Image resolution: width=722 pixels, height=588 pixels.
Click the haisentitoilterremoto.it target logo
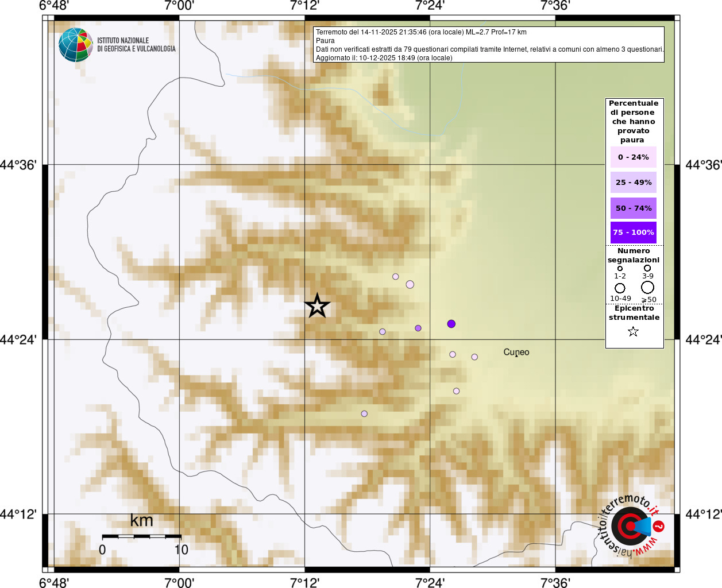coord(630,525)
